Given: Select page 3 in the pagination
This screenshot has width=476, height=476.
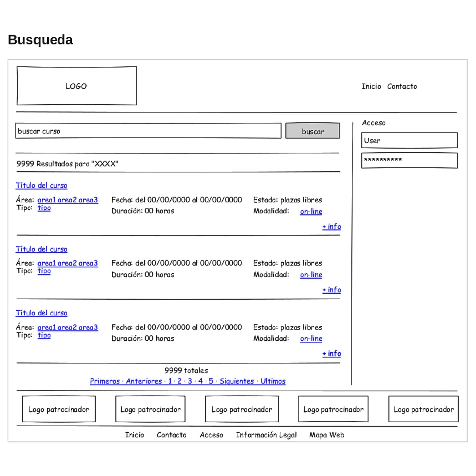Looking at the screenshot, I should [190, 381].
